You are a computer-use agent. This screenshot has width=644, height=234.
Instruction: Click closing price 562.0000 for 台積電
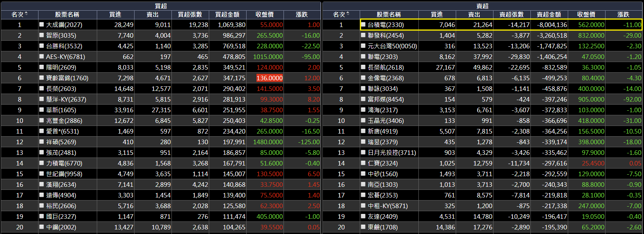[x=591, y=25]
